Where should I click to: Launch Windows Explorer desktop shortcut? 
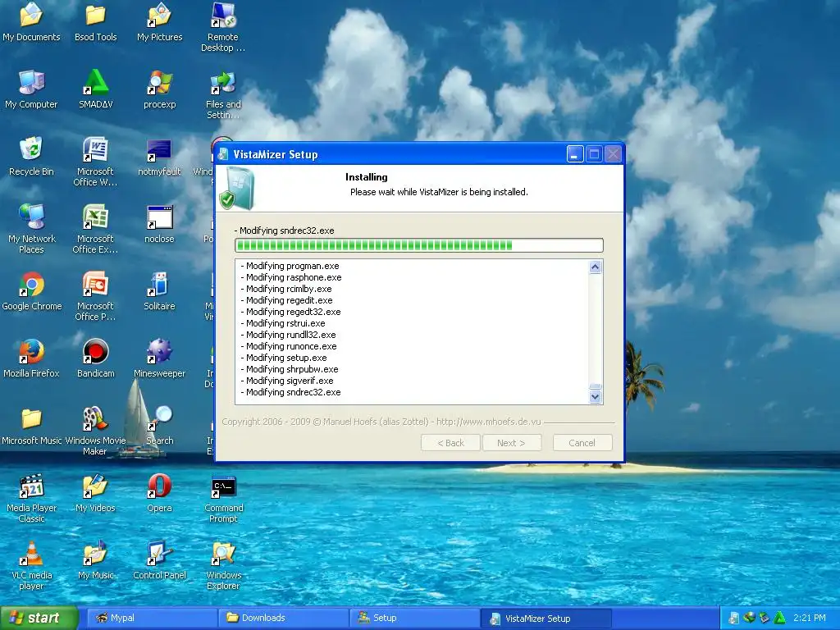tap(223, 566)
